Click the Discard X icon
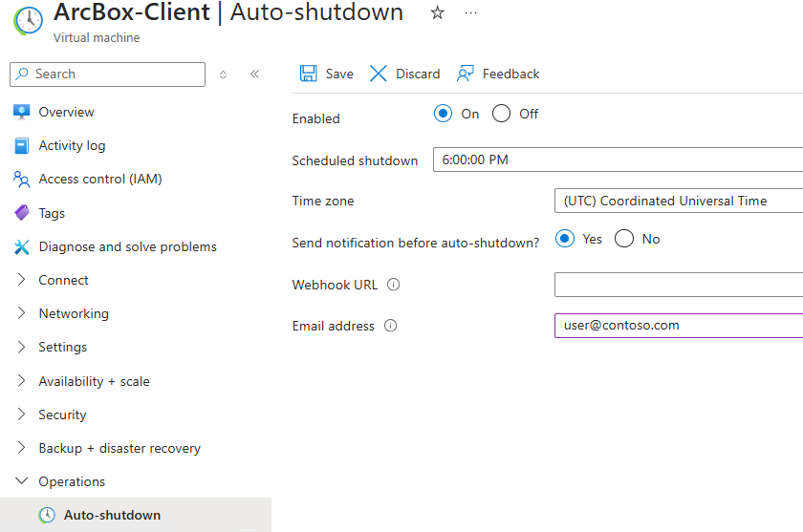The width and height of the screenshot is (803, 532). pos(379,74)
